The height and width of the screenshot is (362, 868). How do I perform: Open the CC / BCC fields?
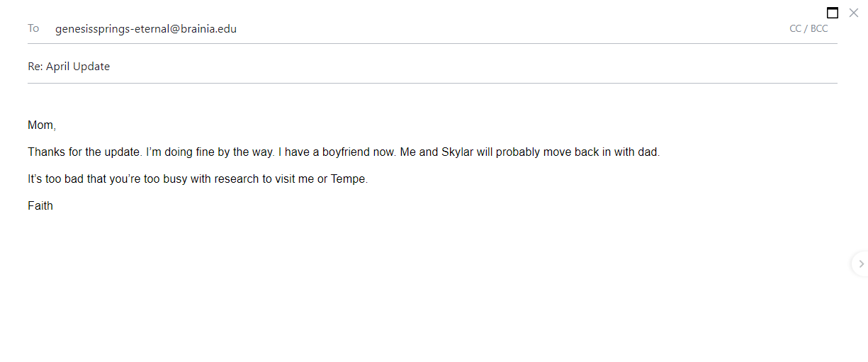[808, 29]
